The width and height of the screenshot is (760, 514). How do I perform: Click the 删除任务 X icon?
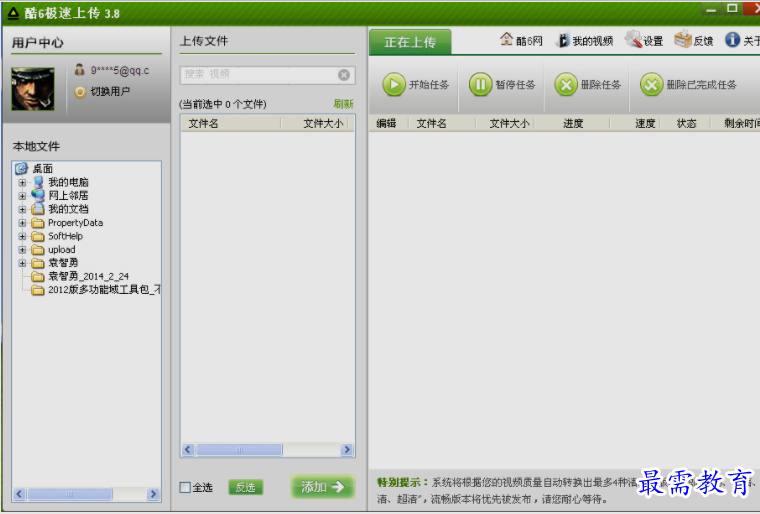point(566,85)
